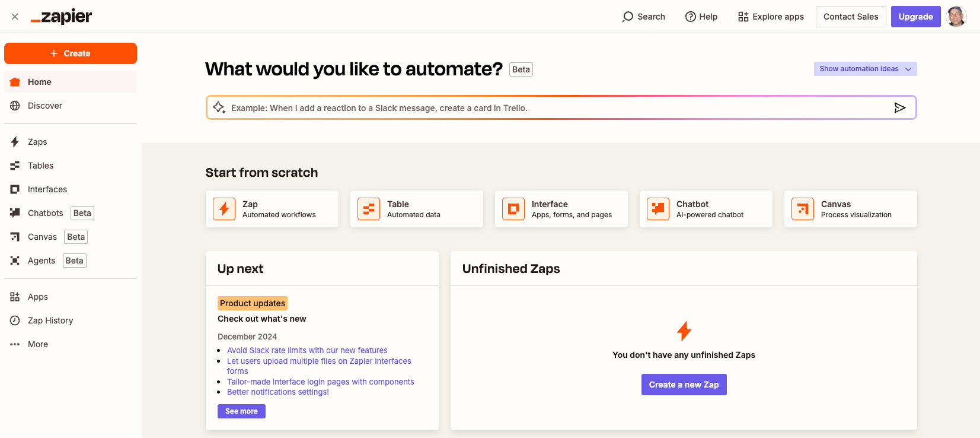Click the automation prompt input field

pyautogui.click(x=561, y=107)
